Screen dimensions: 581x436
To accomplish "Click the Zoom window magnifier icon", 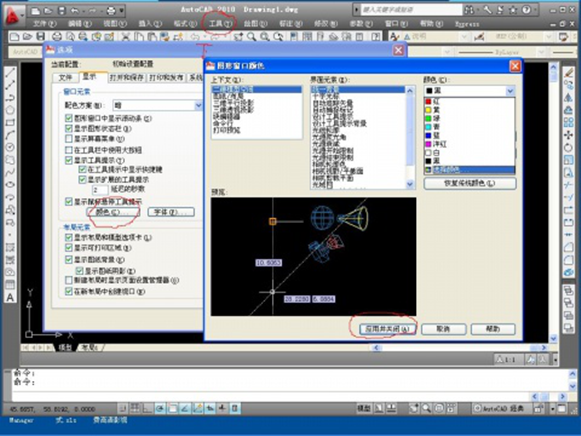I will pos(265,36).
